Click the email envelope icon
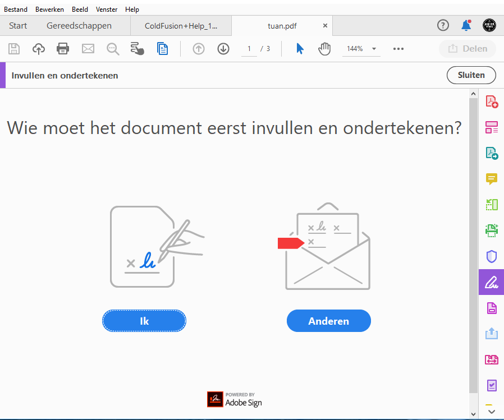 tap(88, 49)
